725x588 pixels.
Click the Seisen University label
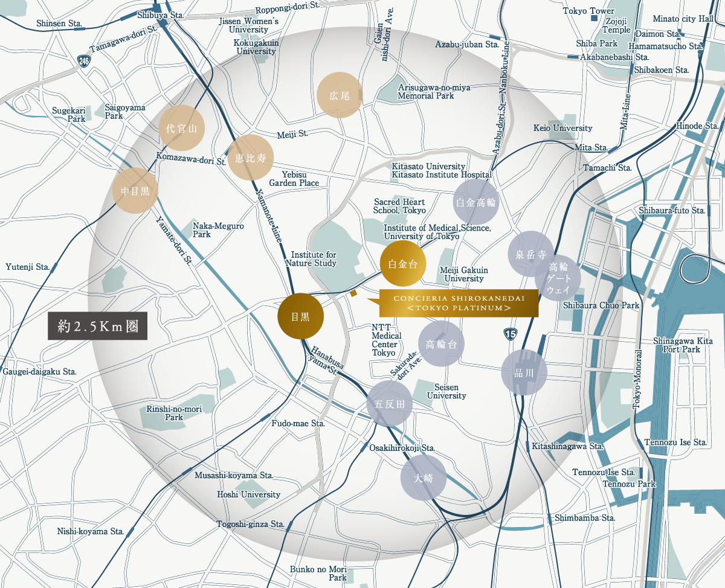point(446,392)
